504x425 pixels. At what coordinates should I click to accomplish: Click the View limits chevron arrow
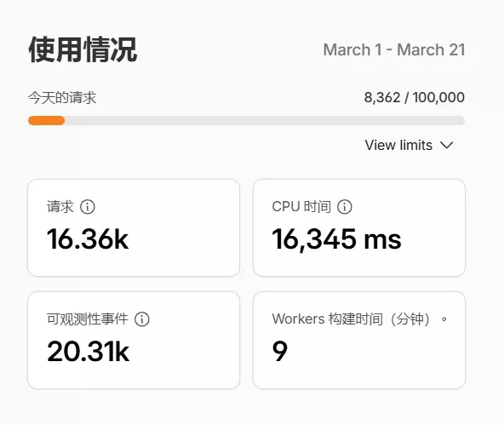[446, 145]
